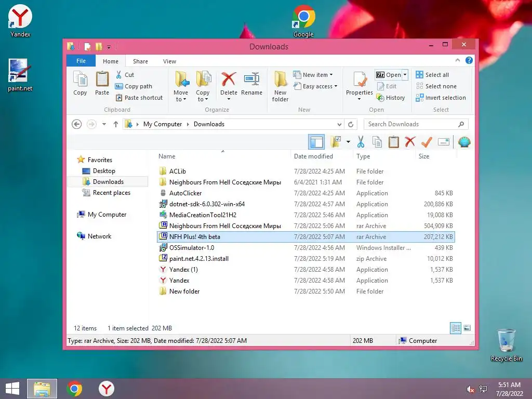Click the Yandex browser taskbar icon
Viewport: 532px width, 399px height.
click(x=107, y=389)
